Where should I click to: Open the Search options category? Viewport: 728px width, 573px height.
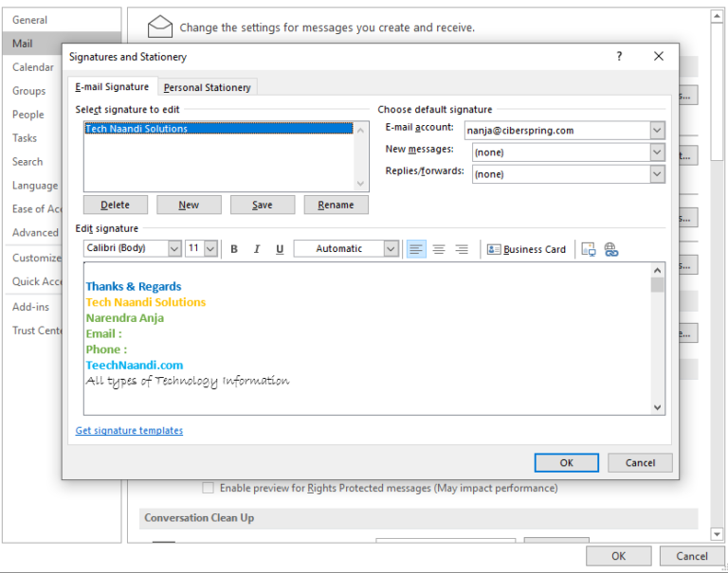click(x=27, y=162)
